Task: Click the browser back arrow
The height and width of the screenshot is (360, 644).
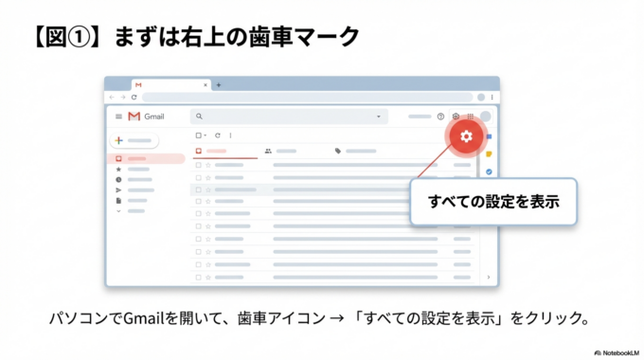Action: pyautogui.click(x=112, y=98)
